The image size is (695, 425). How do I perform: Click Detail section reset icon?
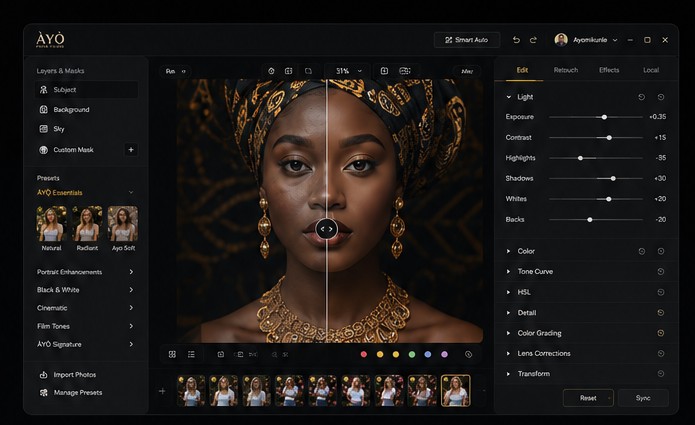click(x=660, y=313)
